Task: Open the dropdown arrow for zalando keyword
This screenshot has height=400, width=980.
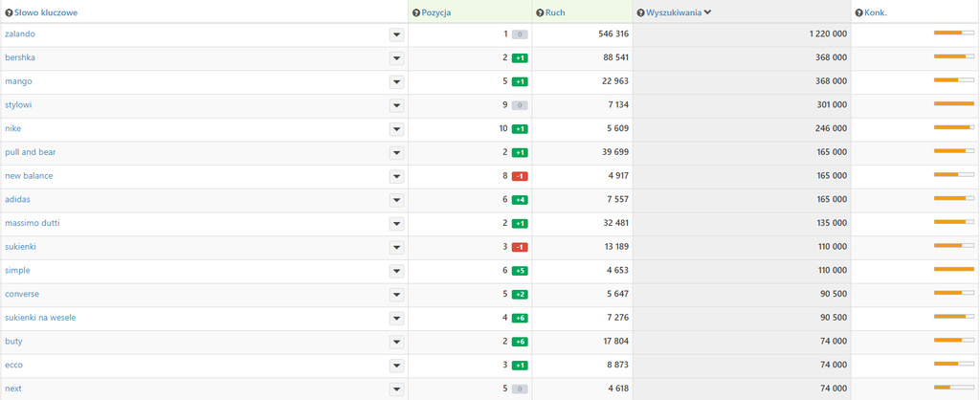Action: (x=397, y=34)
